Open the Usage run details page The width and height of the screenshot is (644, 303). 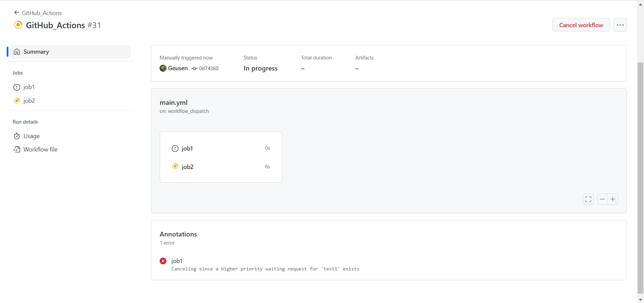click(32, 136)
